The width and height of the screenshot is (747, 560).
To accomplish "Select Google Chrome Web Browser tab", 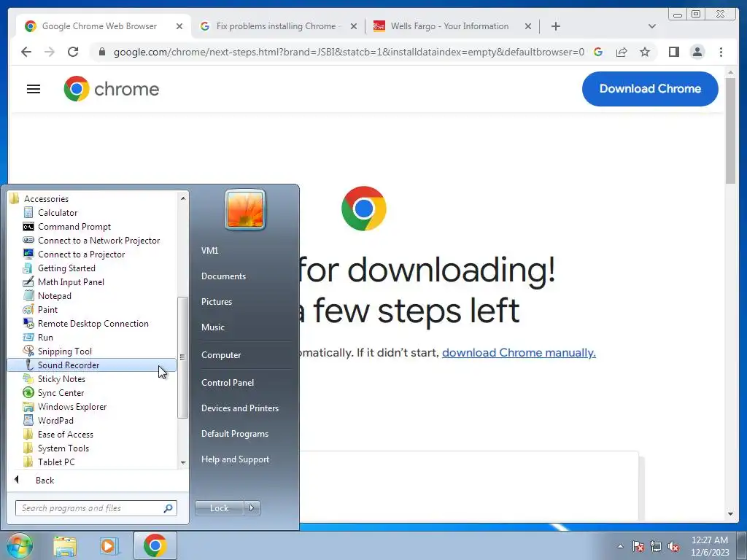I will pos(99,26).
